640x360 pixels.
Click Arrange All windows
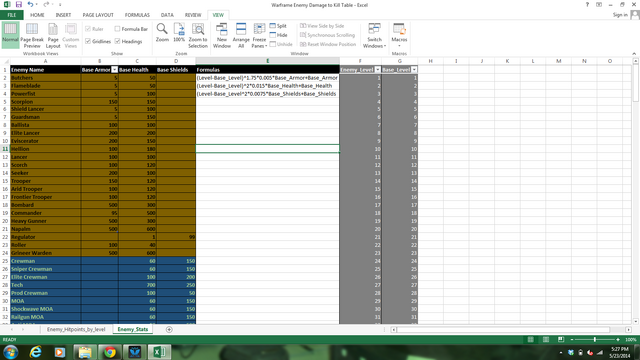click(x=241, y=36)
